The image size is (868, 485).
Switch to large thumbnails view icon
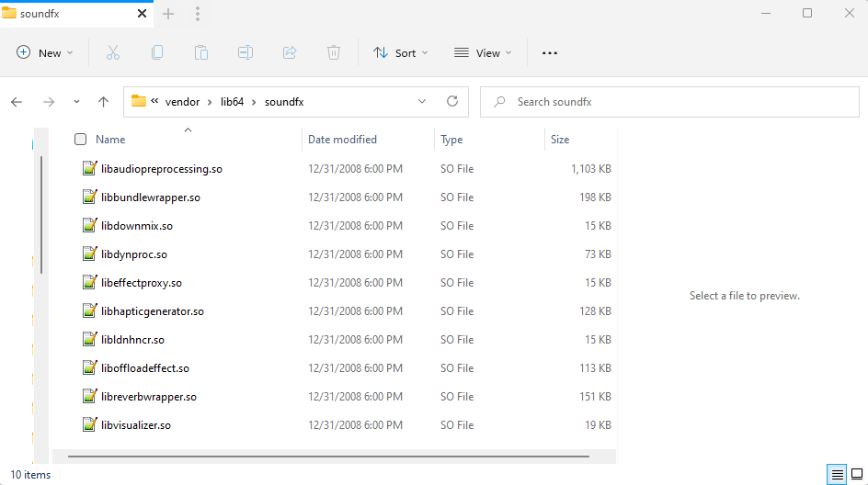(857, 475)
